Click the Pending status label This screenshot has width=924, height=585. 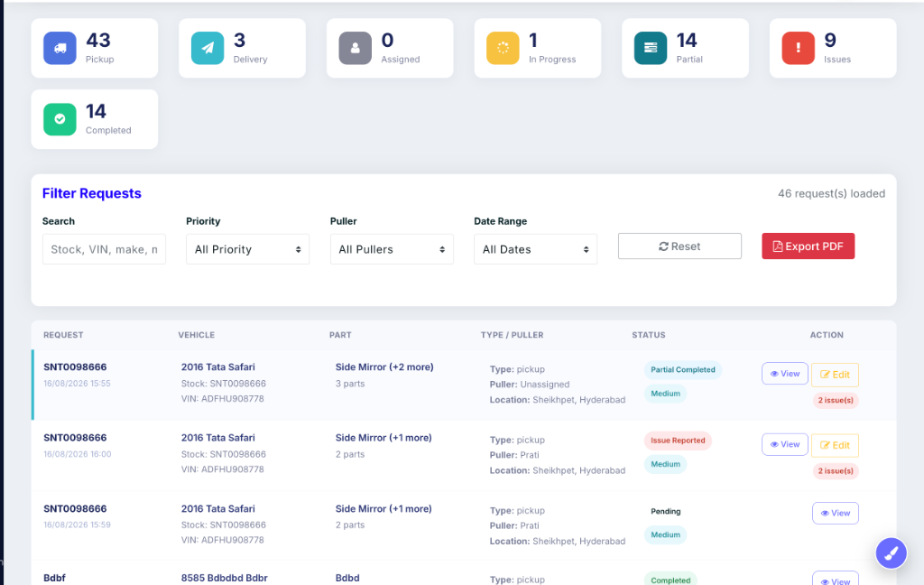(665, 511)
